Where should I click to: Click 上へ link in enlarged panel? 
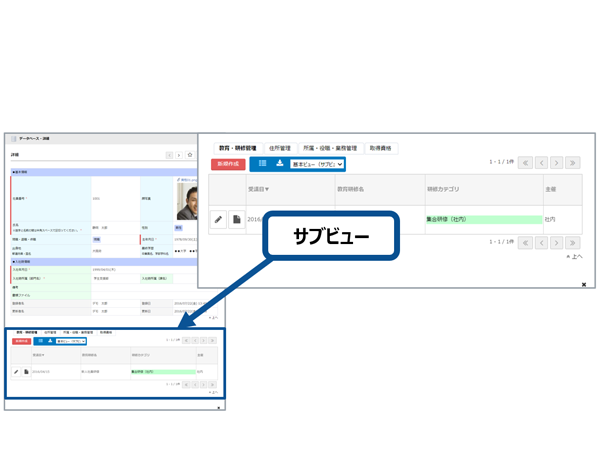coord(575,256)
